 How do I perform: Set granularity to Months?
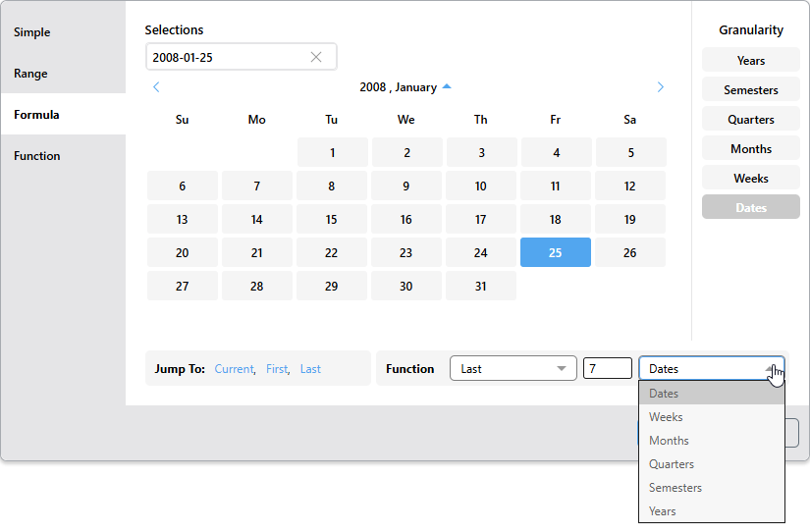(x=751, y=149)
